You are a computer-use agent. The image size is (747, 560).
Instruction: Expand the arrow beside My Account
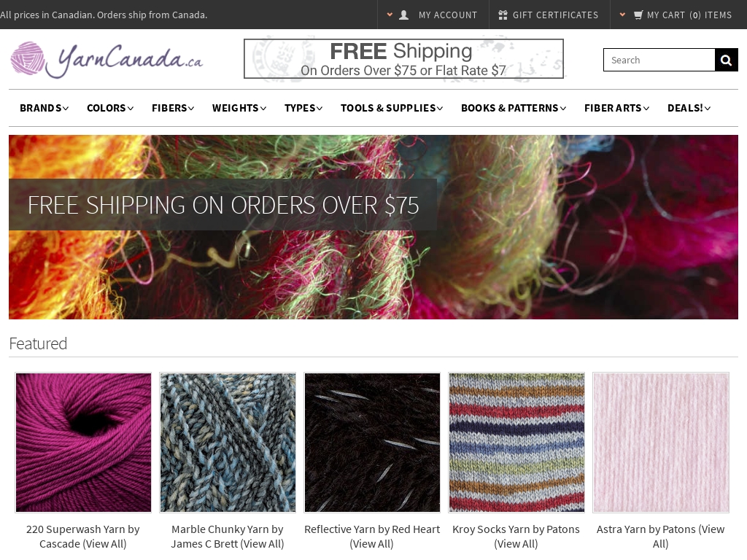click(390, 15)
